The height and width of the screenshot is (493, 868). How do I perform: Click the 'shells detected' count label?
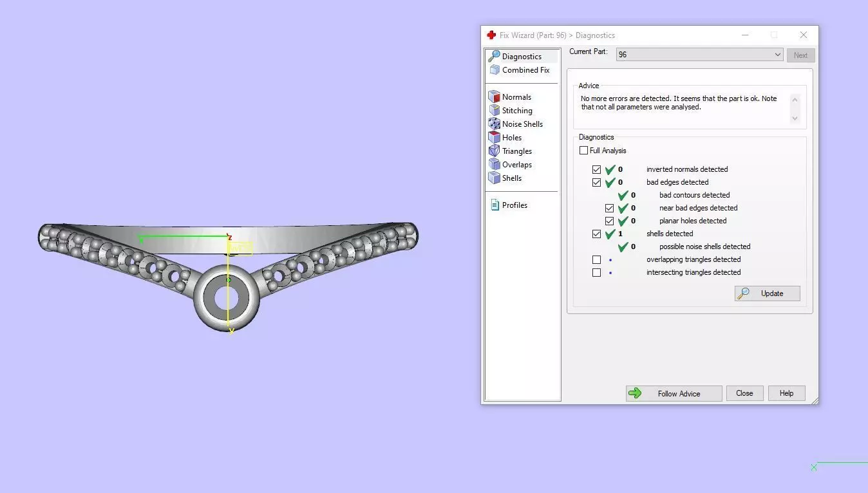[x=621, y=234]
